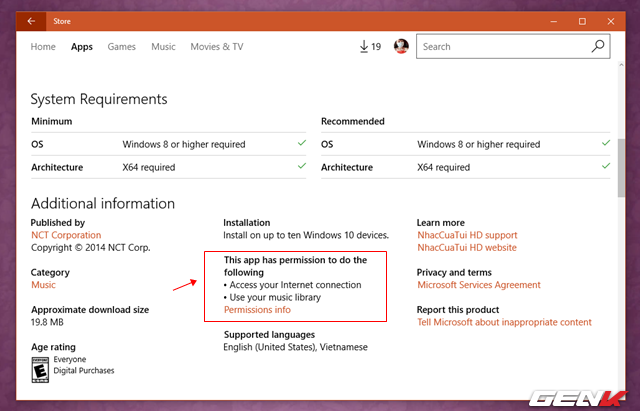This screenshot has height=411, width=640.
Task: Click the 'Published by' label
Action: coord(58,222)
